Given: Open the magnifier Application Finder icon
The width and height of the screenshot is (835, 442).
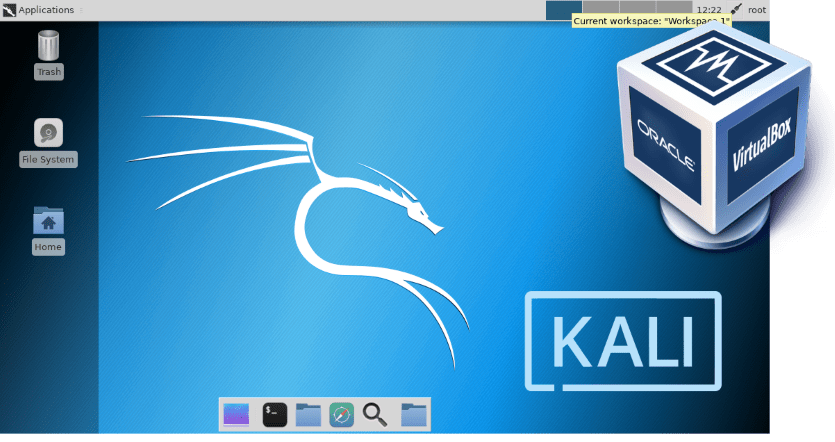Looking at the screenshot, I should click(x=375, y=414).
